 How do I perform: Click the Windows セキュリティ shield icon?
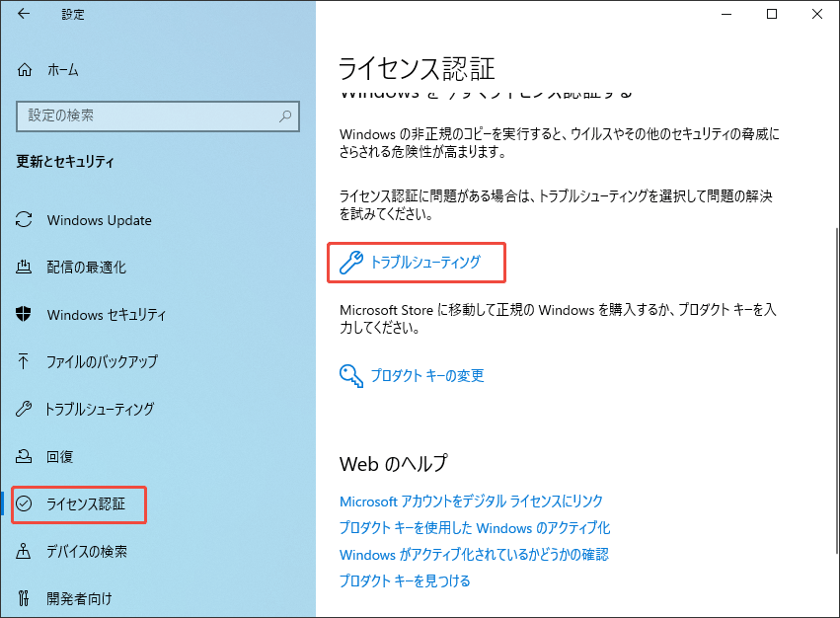24,314
